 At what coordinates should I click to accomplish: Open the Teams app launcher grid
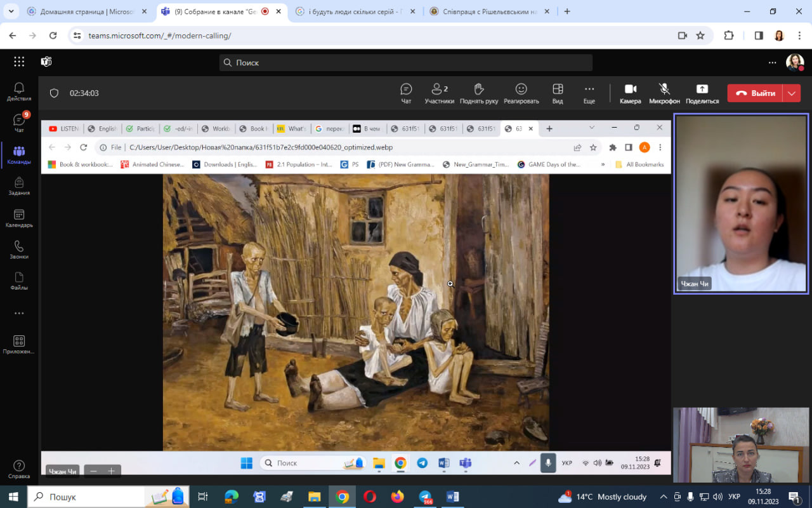pos(19,62)
